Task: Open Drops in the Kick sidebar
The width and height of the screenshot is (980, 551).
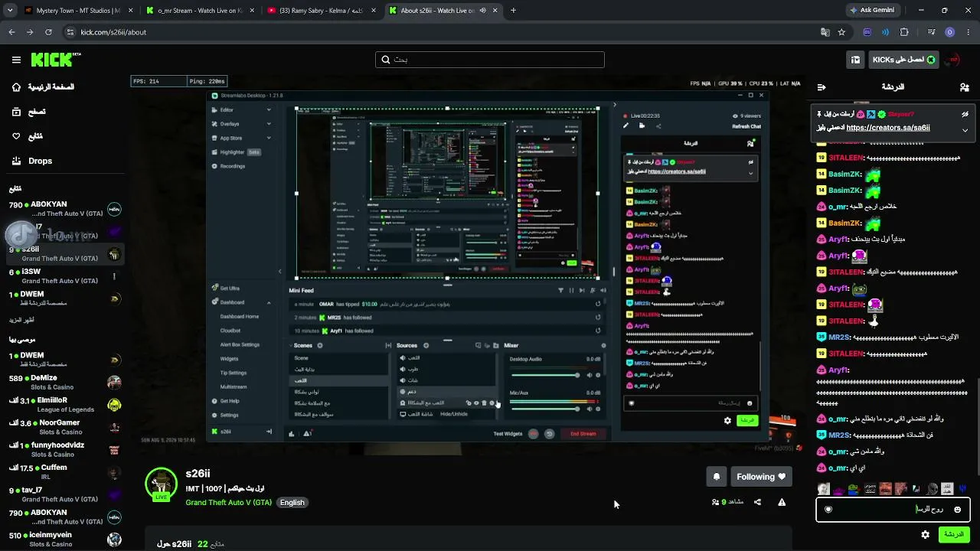Action: coord(32,161)
